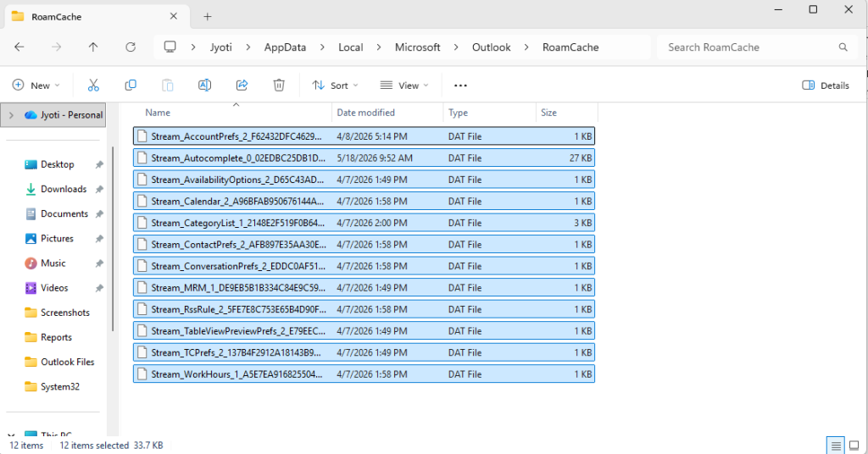This screenshot has width=868, height=454.
Task: Open Outlook Files folder in navigation pane
Action: tap(68, 362)
